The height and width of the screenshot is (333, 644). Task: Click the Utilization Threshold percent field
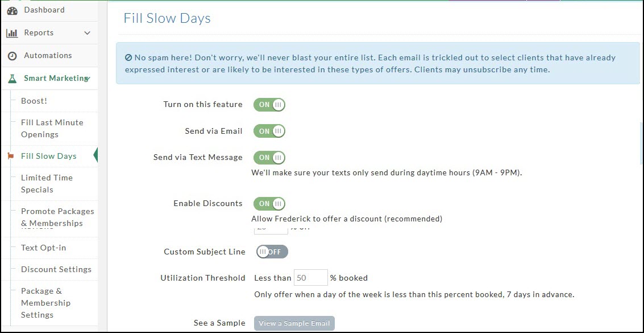pyautogui.click(x=310, y=278)
